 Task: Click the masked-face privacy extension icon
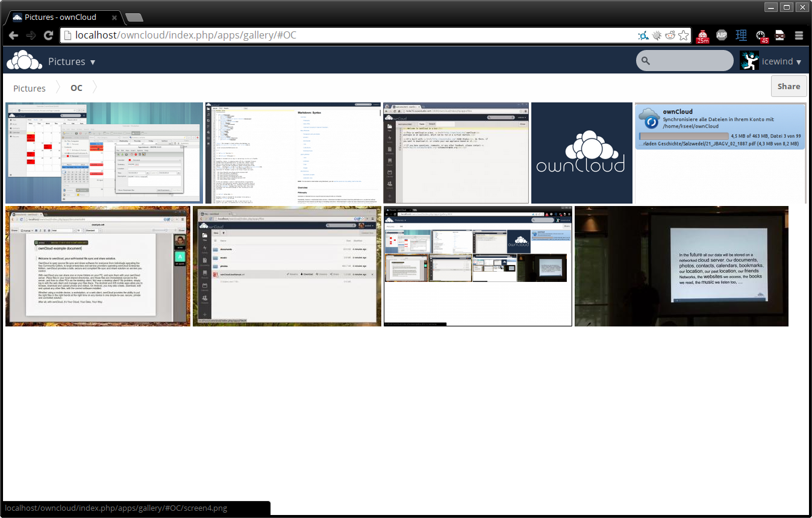(779, 36)
